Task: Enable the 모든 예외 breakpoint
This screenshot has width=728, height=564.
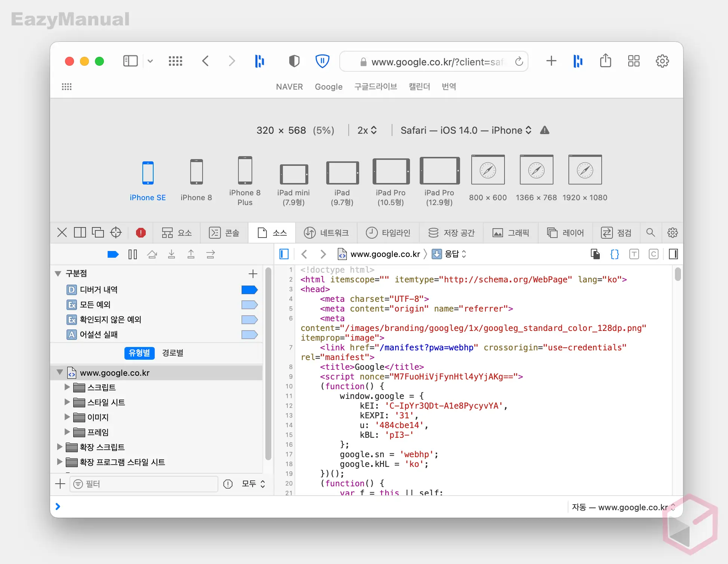Action: [x=249, y=305]
